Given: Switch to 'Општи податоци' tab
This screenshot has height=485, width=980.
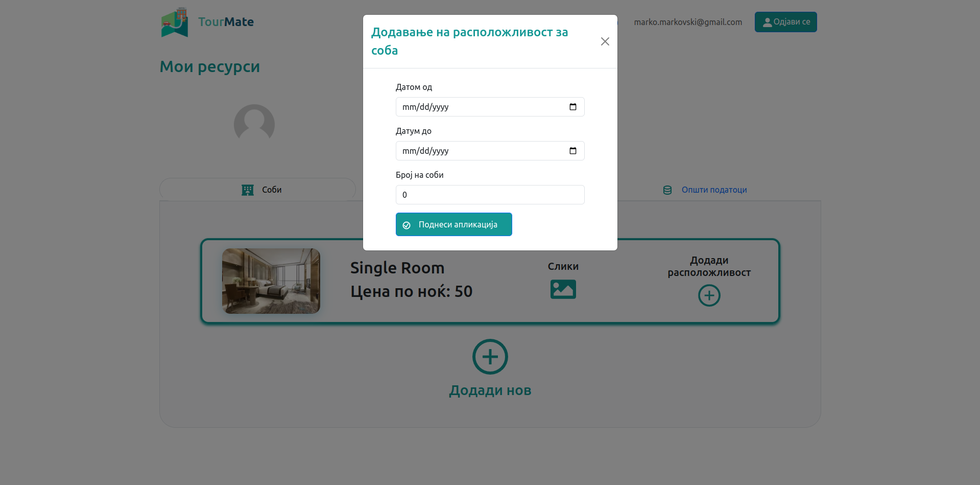Looking at the screenshot, I should 713,190.
